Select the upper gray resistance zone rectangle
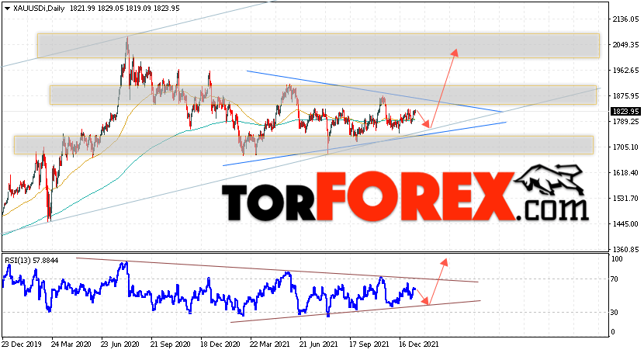 coord(318,46)
